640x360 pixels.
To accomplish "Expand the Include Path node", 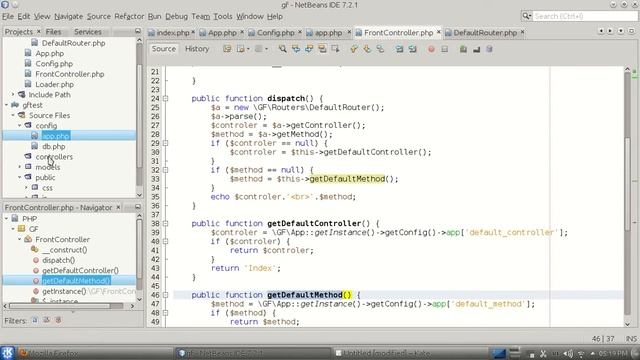I will click(13, 95).
